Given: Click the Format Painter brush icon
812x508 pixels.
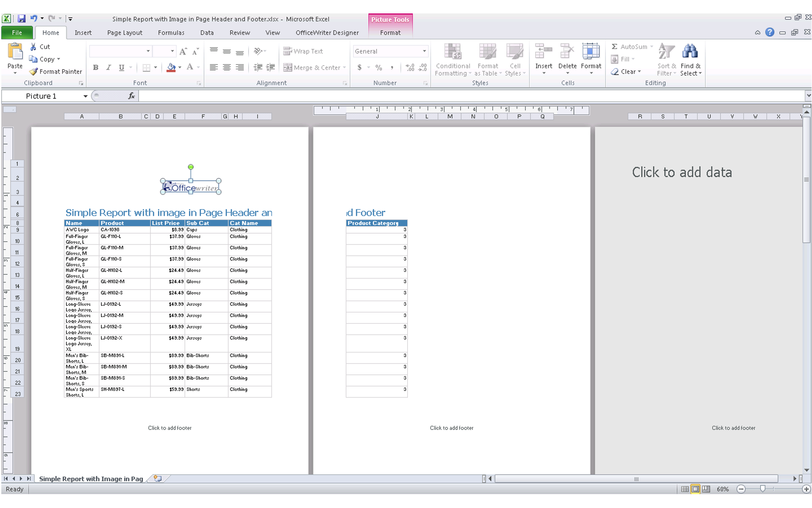Looking at the screenshot, I should [33, 72].
